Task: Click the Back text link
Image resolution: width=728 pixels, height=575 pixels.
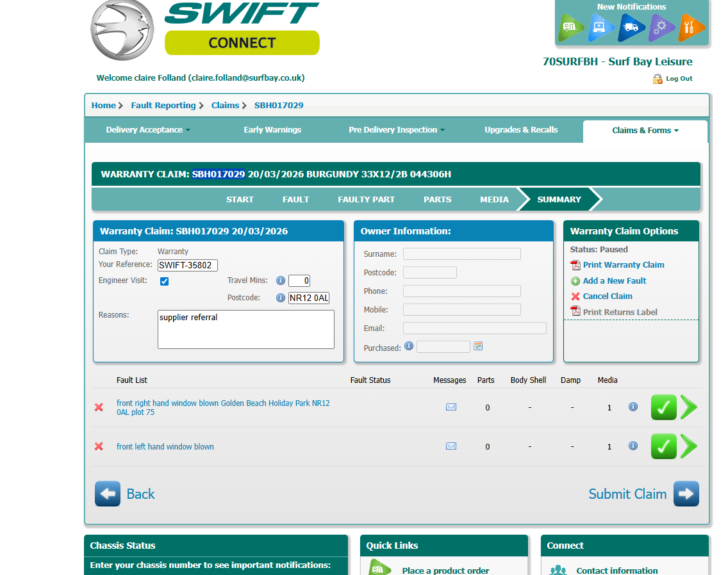Action: pos(141,494)
